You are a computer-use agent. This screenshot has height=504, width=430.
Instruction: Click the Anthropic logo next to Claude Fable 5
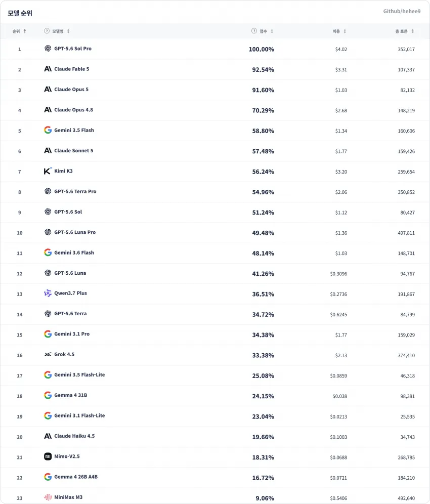click(x=48, y=69)
